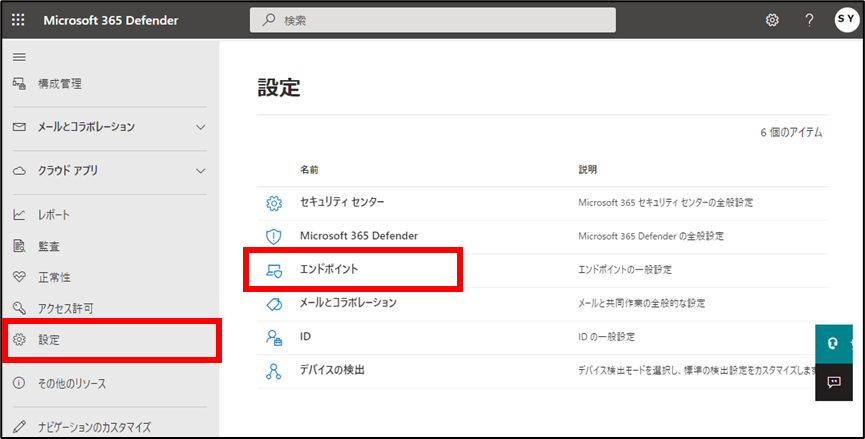Click the 設定 gear icon in sidebar
The image size is (865, 439).
click(19, 340)
